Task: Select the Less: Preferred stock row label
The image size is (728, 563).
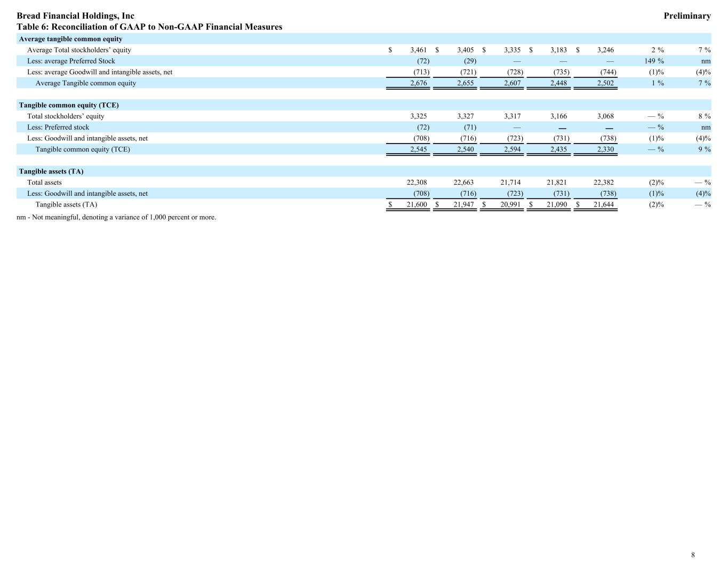Action: (x=58, y=128)
